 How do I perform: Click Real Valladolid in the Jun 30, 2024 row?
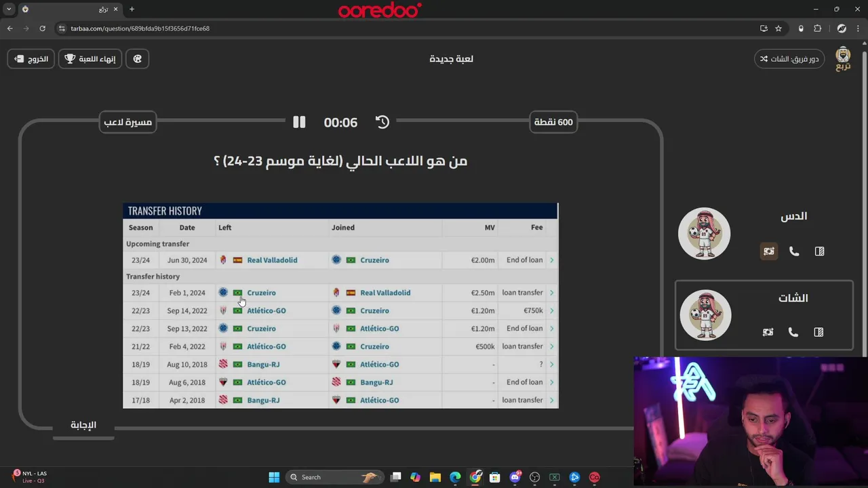272,260
